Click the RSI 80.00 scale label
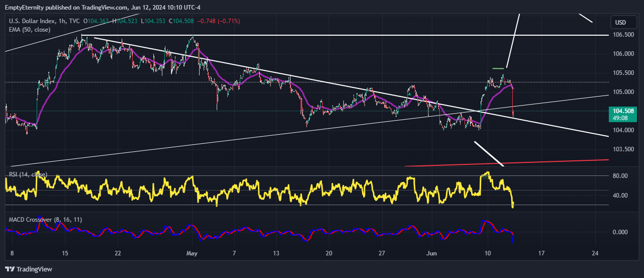The width and height of the screenshot is (644, 278). (620, 176)
